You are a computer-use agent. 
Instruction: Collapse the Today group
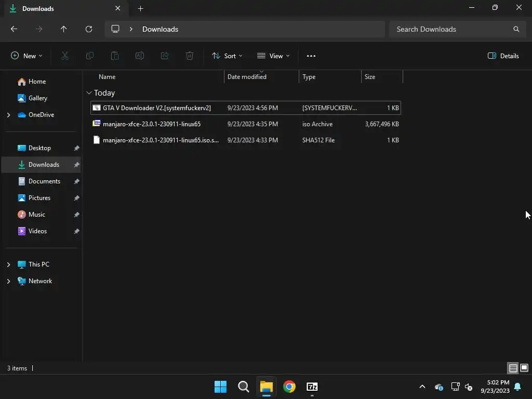[89, 92]
